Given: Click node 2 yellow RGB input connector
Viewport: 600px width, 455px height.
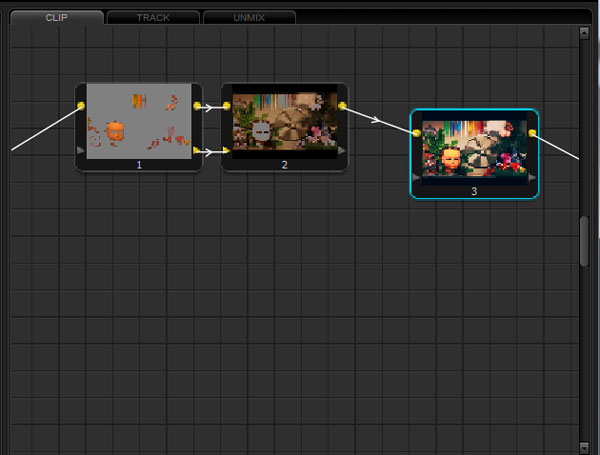Looking at the screenshot, I should point(227,106).
